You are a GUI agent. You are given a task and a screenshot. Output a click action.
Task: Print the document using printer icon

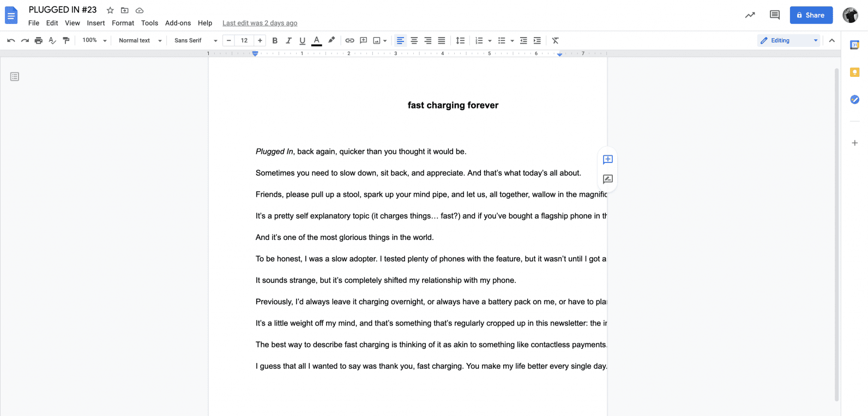point(38,40)
